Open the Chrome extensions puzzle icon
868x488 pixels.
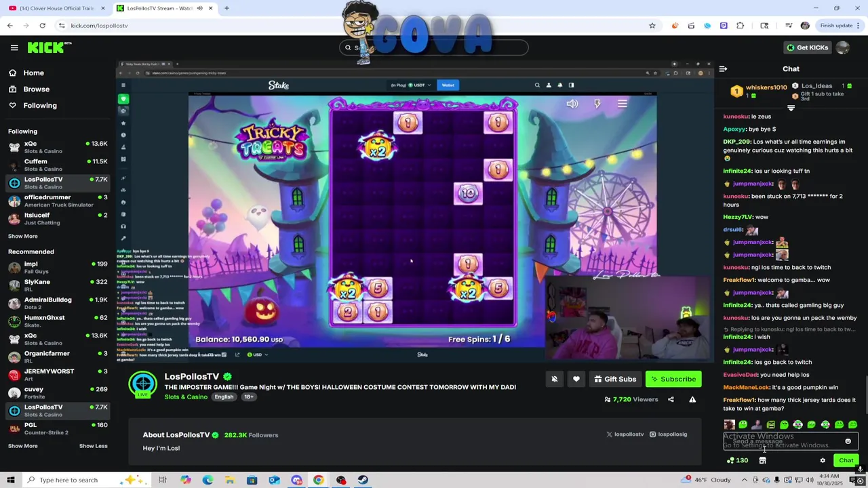[x=740, y=26]
